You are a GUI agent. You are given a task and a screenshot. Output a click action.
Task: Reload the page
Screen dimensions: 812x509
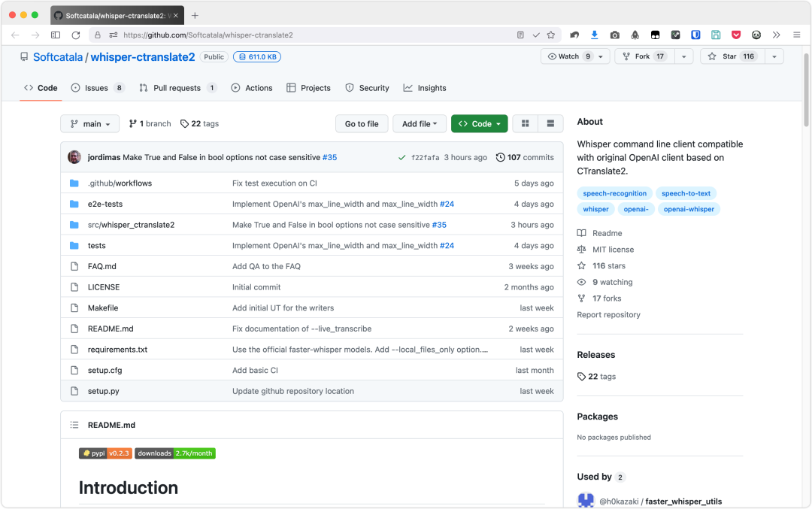click(x=76, y=35)
